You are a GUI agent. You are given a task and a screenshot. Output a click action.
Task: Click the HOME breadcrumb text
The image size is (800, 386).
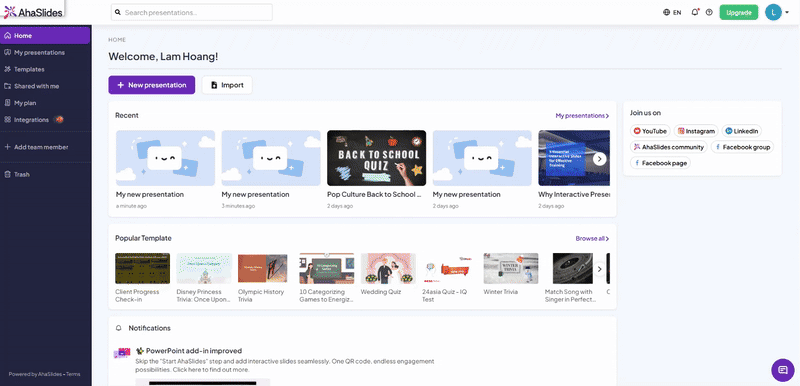coord(117,40)
